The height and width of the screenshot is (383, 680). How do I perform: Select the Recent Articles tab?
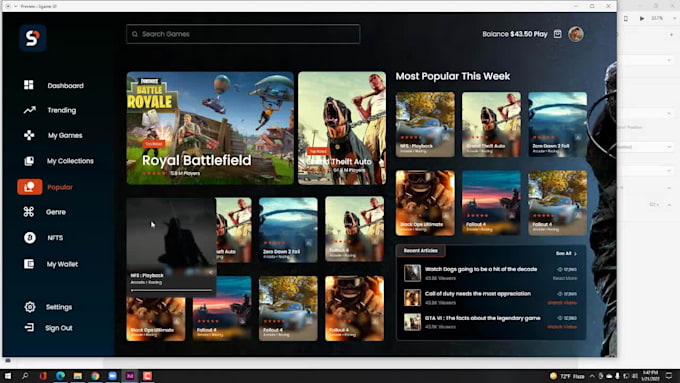(420, 250)
